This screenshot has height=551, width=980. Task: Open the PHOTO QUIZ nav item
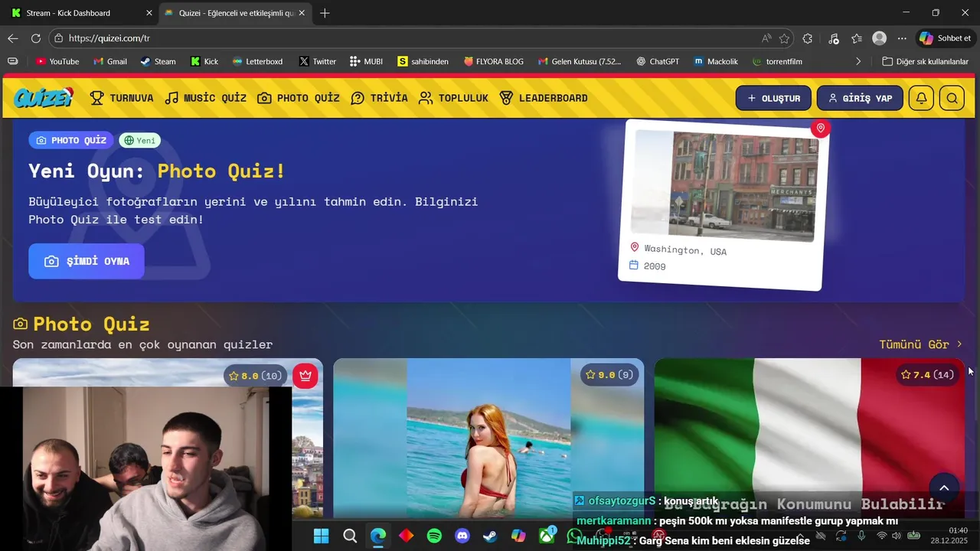(299, 98)
